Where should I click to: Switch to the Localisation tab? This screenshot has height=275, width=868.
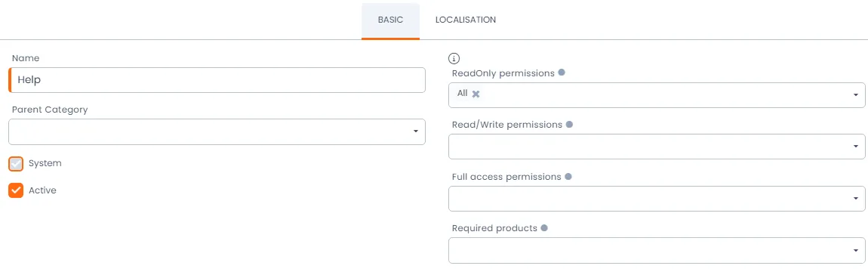pyautogui.click(x=465, y=20)
